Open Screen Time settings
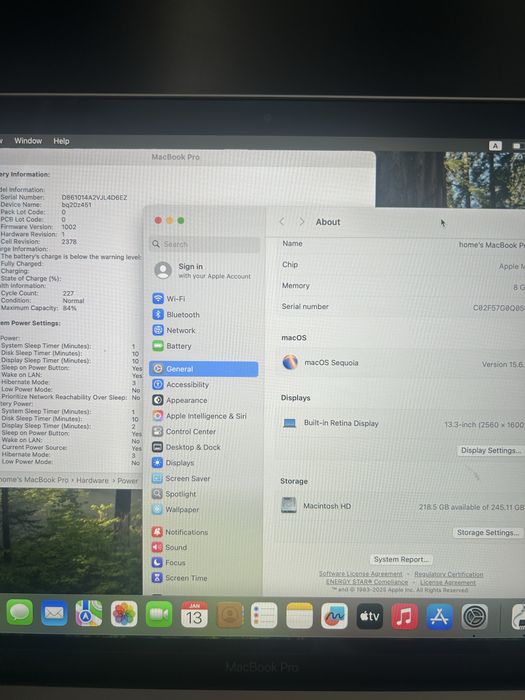 click(x=179, y=578)
